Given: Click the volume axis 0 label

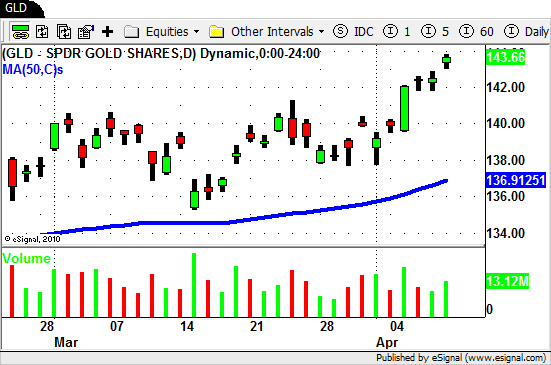Looking at the screenshot, I should (490, 309).
